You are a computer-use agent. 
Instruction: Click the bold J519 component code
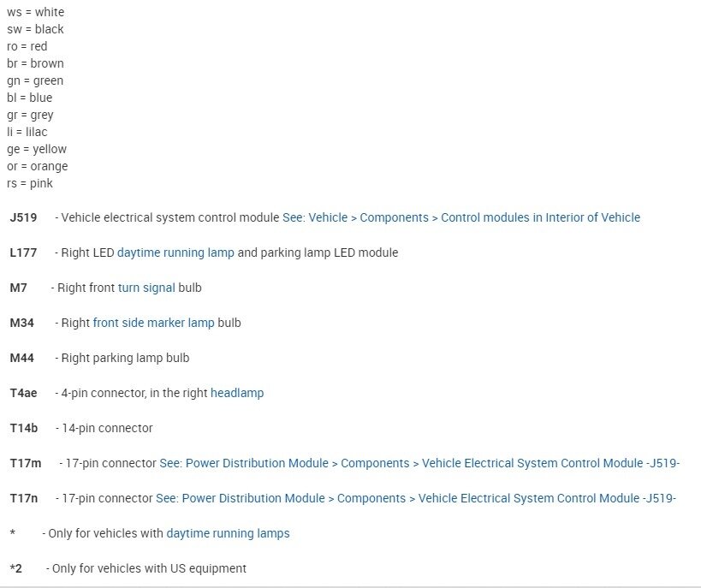23,217
